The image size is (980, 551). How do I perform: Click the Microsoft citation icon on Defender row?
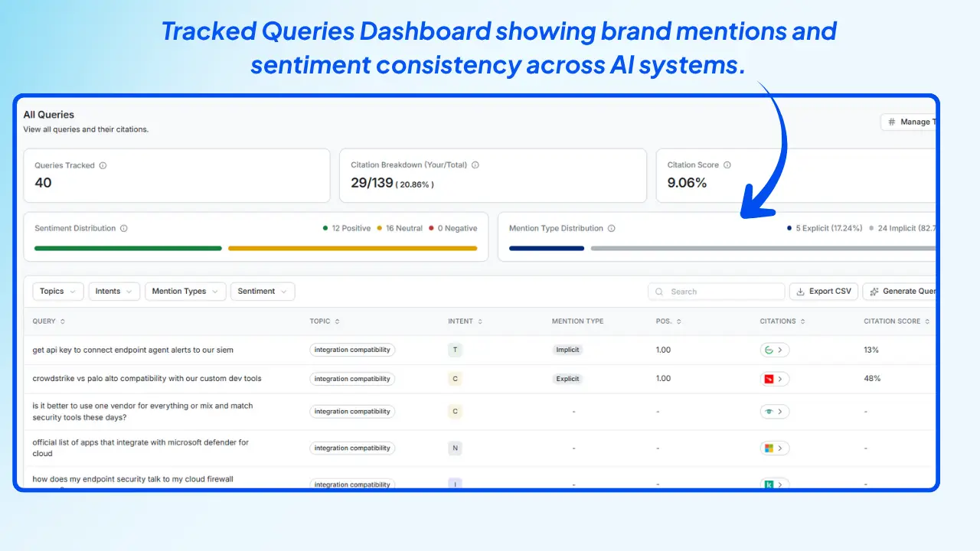coord(769,448)
